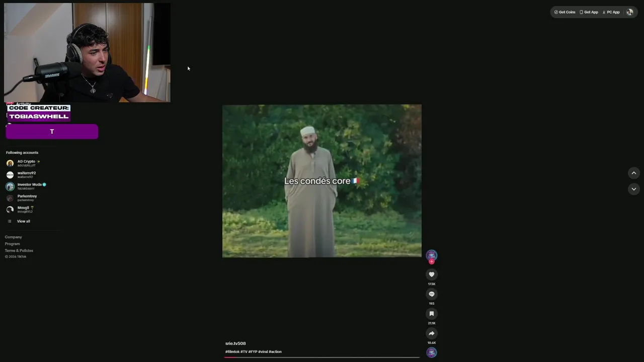Expand the Terms & Policies footer section
The height and width of the screenshot is (362, 644).
coord(19,250)
